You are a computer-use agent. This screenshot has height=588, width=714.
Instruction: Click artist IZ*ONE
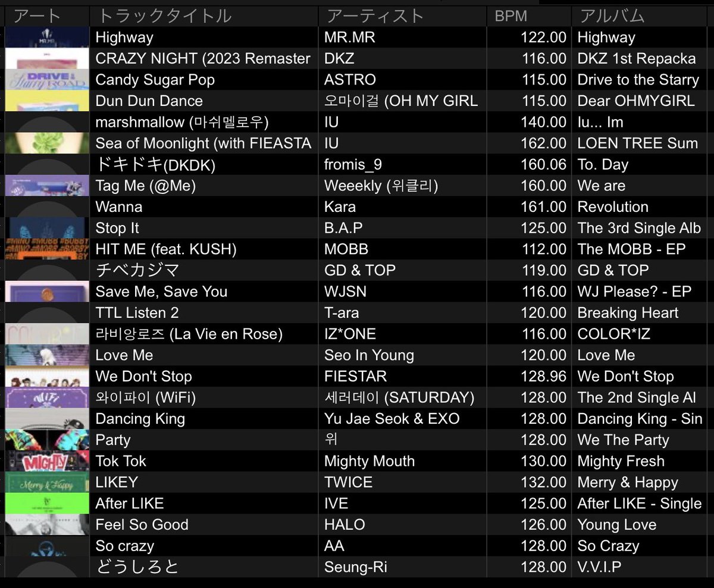tap(350, 334)
